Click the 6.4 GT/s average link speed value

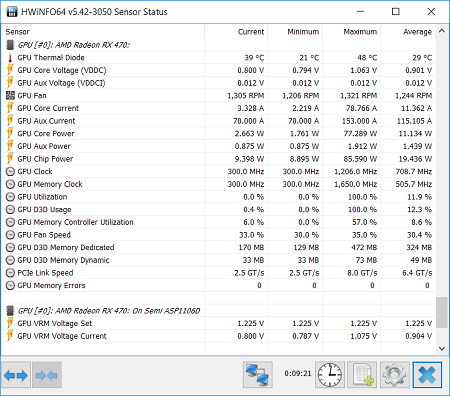[x=417, y=273]
